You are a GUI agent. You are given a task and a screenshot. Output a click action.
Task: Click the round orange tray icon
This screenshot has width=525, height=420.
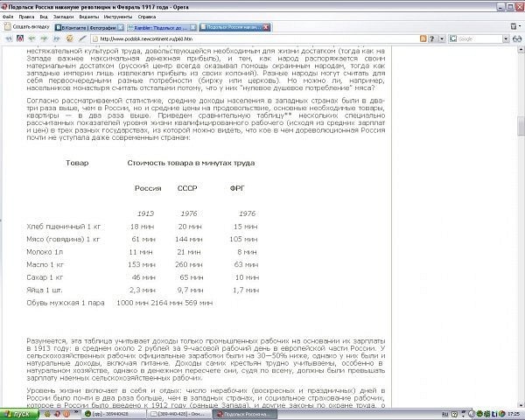tap(501, 414)
